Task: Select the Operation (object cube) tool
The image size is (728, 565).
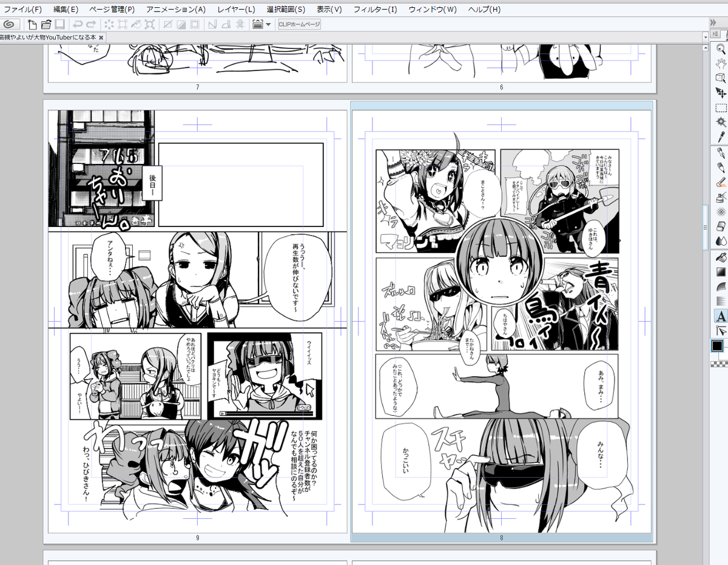Action: pyautogui.click(x=721, y=77)
